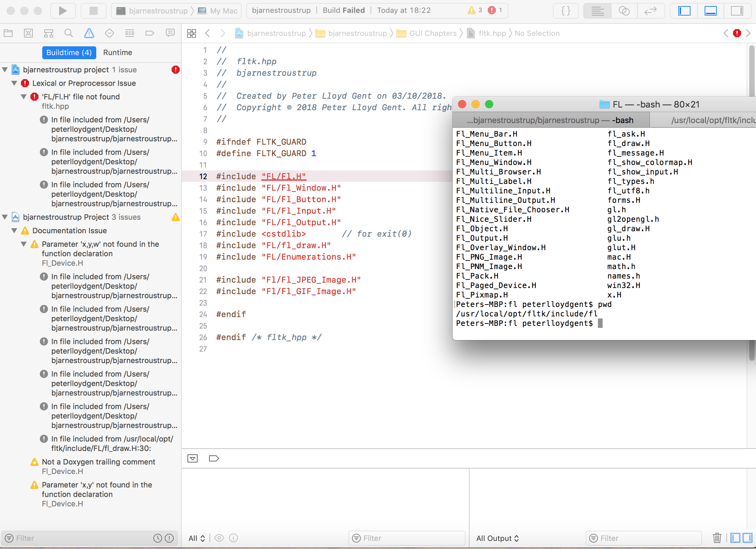Toggle show only errors filter
This screenshot has height=549, width=756.
pyautogui.click(x=169, y=538)
